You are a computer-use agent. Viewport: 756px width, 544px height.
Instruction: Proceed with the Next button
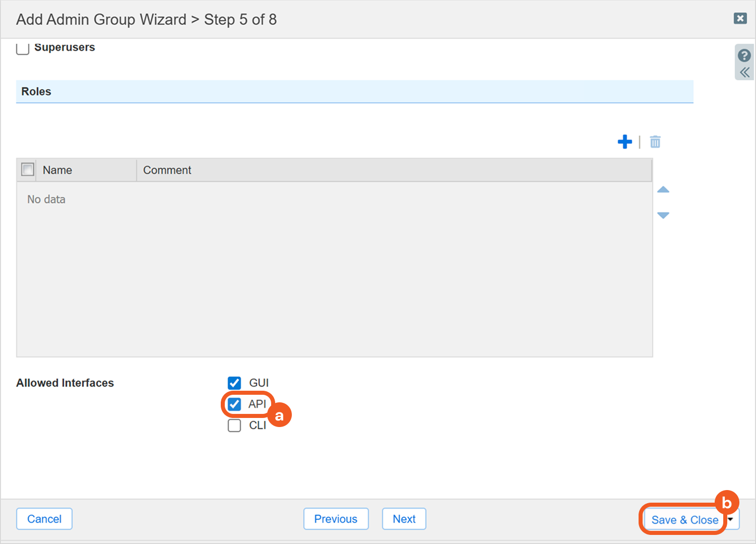(404, 519)
